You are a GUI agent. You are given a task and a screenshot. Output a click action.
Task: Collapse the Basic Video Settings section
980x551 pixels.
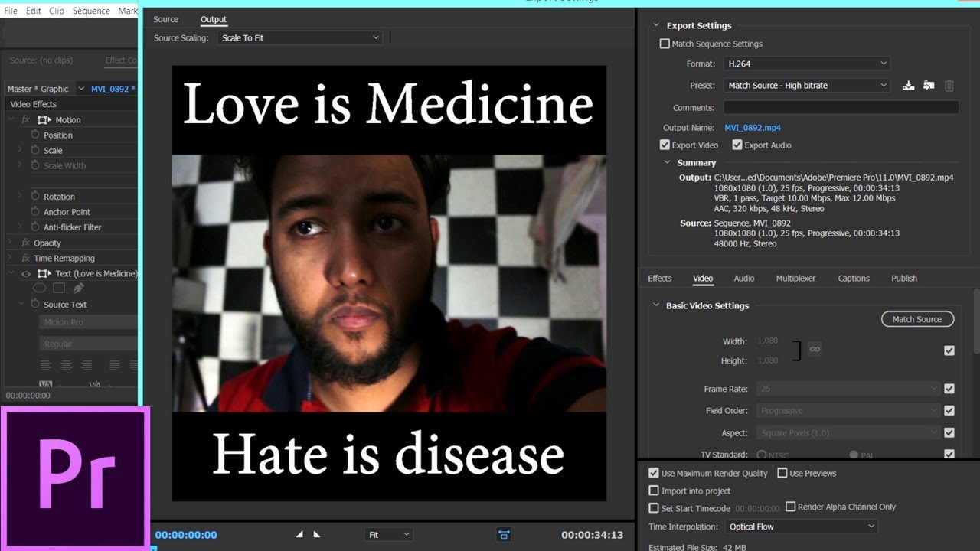point(656,305)
